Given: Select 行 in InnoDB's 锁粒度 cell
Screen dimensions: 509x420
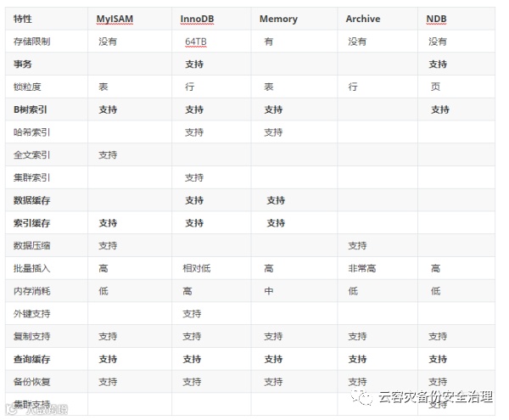Looking at the screenshot, I should tap(189, 87).
